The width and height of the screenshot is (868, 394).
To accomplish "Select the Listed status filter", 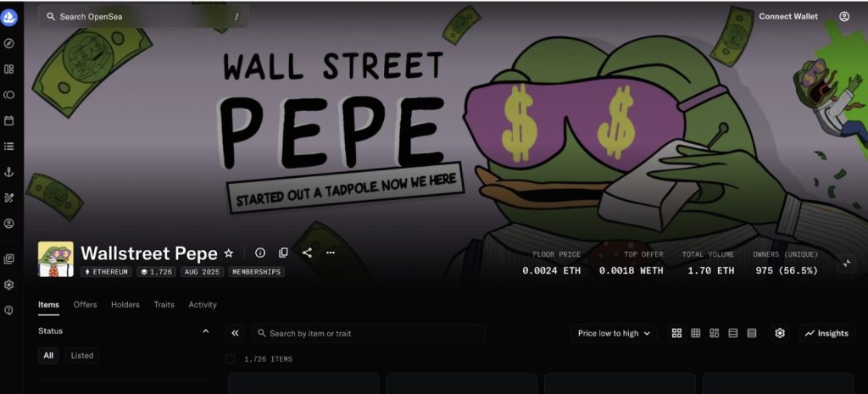I will point(82,355).
